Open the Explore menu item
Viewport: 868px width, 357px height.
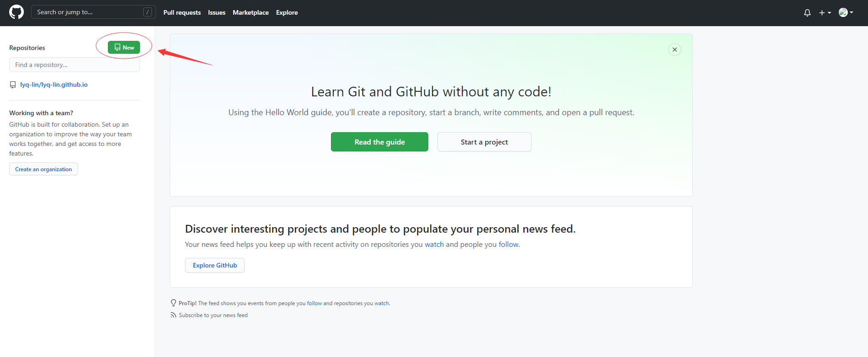coord(287,12)
